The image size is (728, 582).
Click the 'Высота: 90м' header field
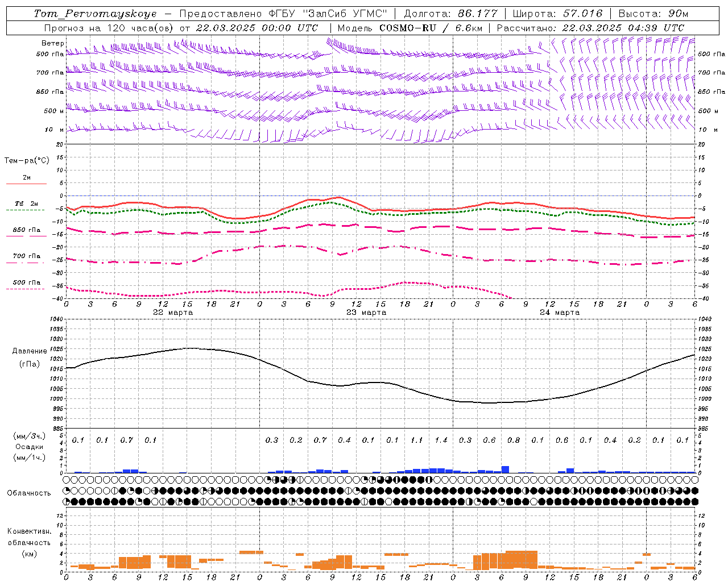(x=653, y=14)
